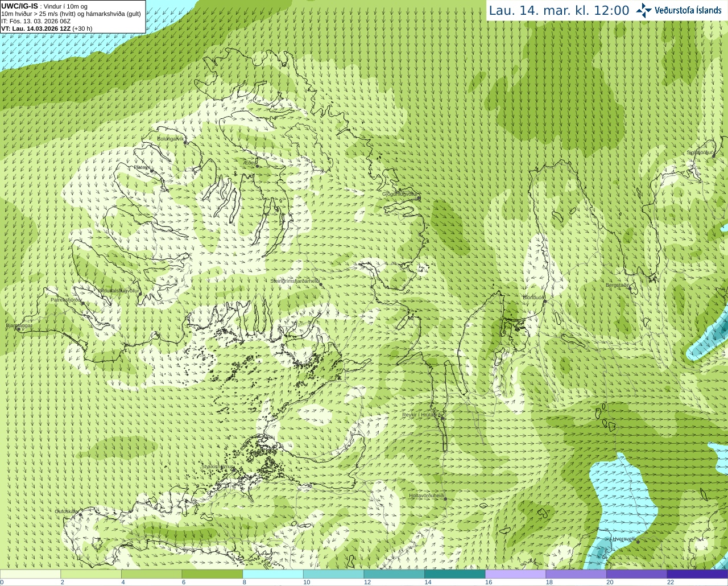Select the 18–20 m/s purple legend swatch
This screenshot has width=728, height=586.
(576, 574)
